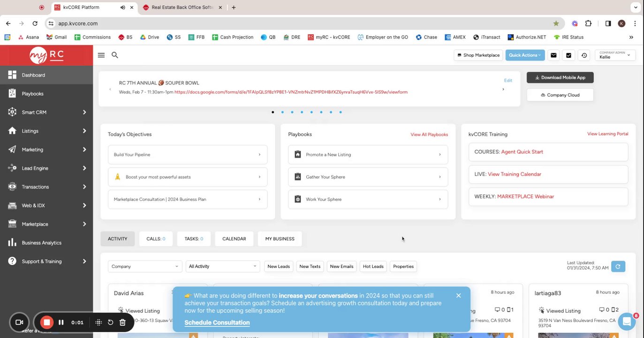
Task: Pause the screen recording
Action: click(61, 323)
